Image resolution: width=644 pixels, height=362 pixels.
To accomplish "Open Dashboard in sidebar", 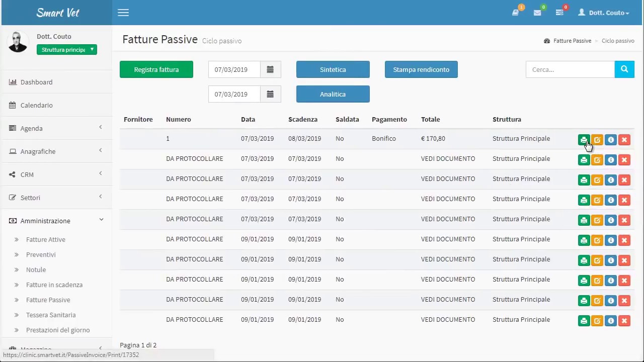I will point(56,82).
